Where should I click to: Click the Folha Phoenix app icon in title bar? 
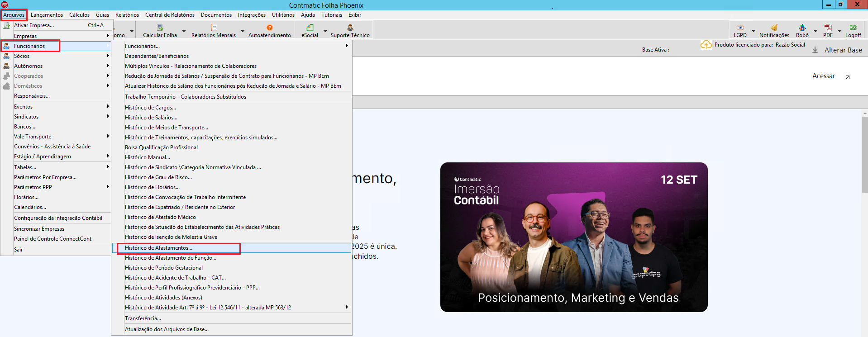pyautogui.click(x=5, y=5)
